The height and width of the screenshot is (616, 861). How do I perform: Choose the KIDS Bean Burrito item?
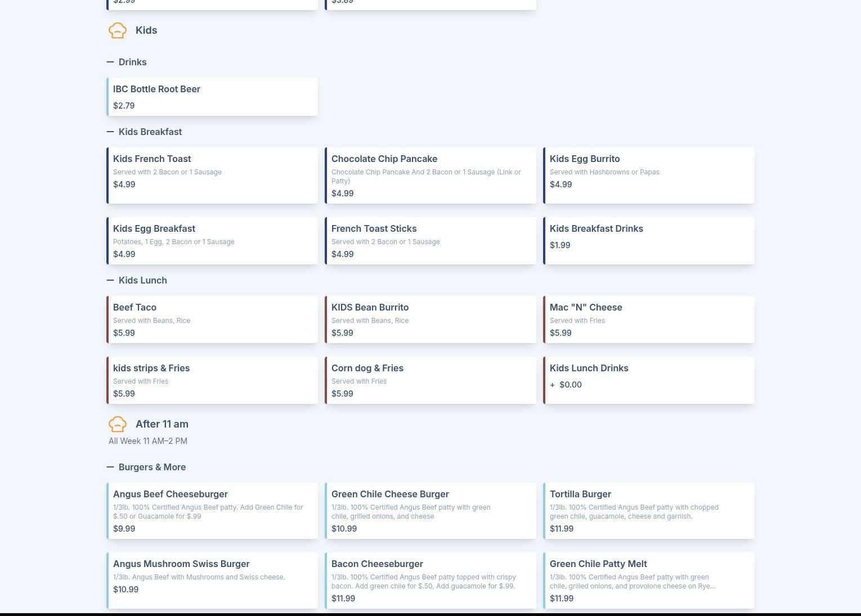pyautogui.click(x=430, y=320)
